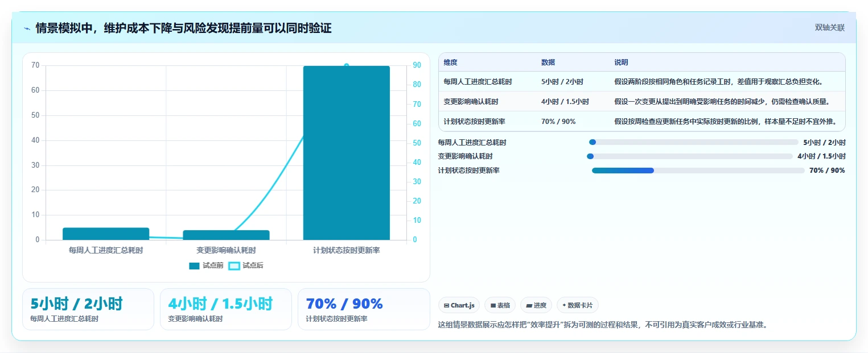Click the 计划状态按时更新率 progress bar
868x353 pixels.
pyautogui.click(x=698, y=171)
